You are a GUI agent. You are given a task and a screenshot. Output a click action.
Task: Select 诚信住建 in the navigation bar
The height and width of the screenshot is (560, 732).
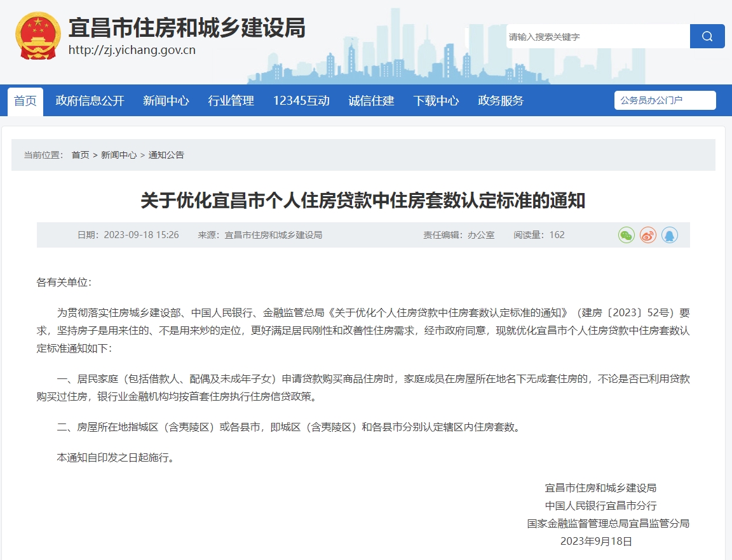(371, 101)
